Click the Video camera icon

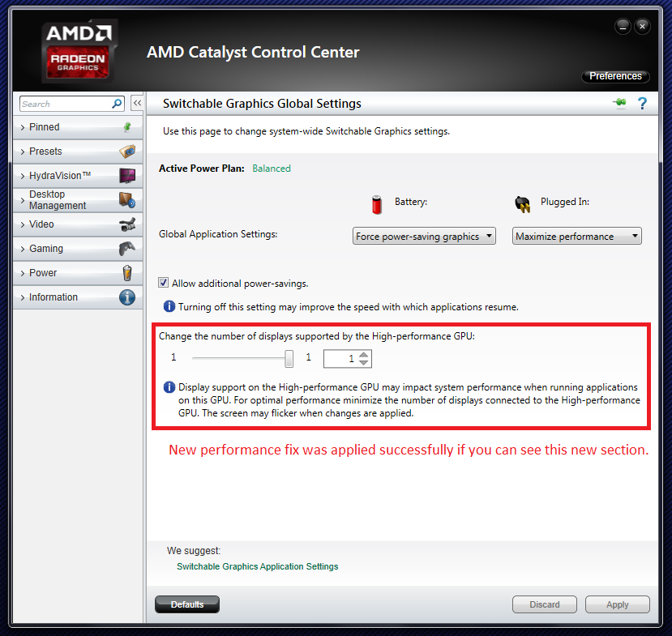[127, 224]
